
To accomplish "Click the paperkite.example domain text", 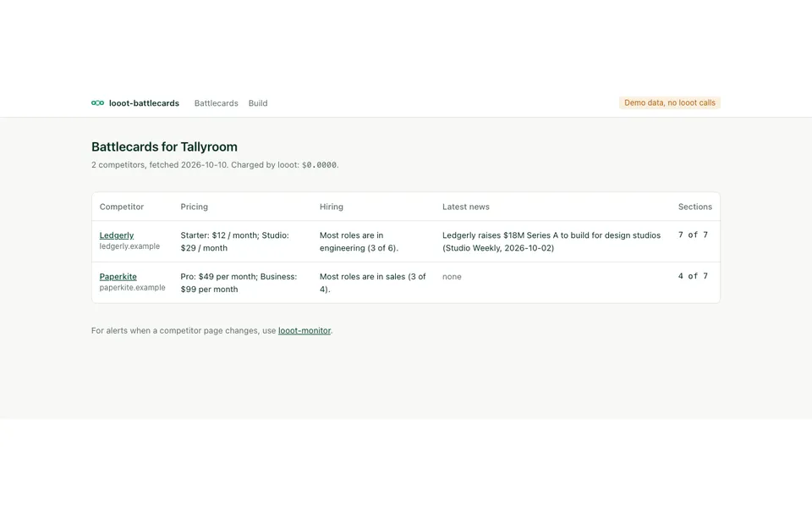I will coord(133,288).
